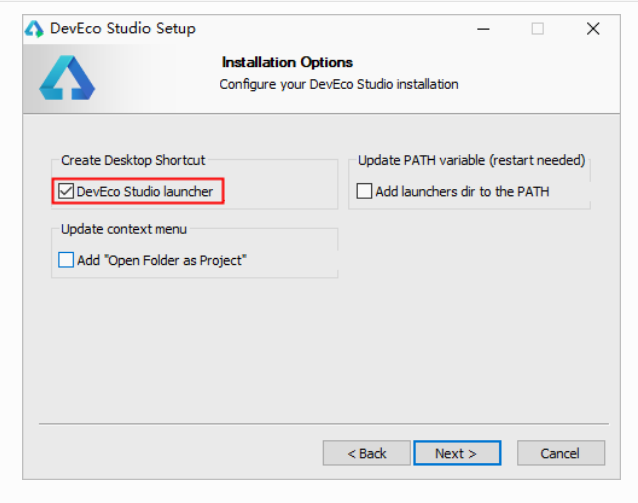This screenshot has width=638, height=503.
Task: Click the "Add launchers dir to the PATH" text
Action: click(x=462, y=191)
